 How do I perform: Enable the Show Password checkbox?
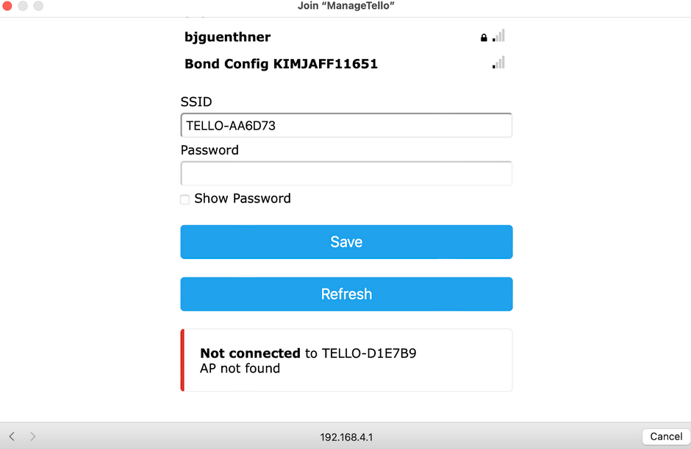[x=185, y=199]
